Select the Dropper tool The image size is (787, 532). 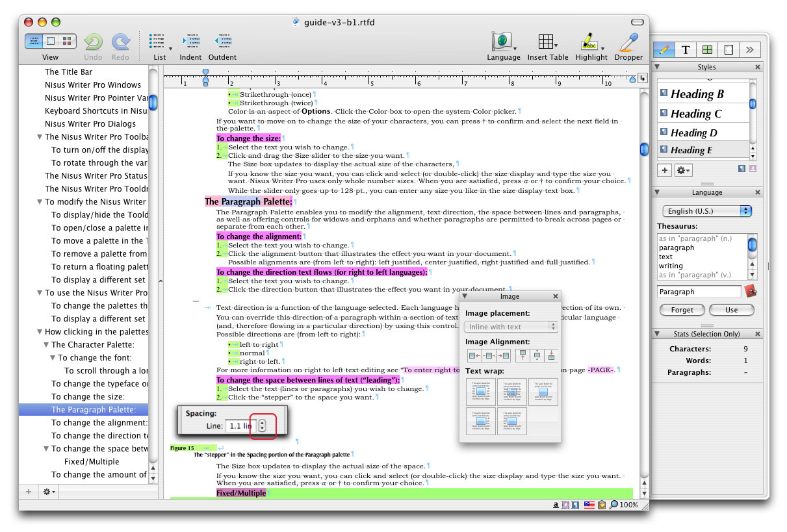coord(628,42)
